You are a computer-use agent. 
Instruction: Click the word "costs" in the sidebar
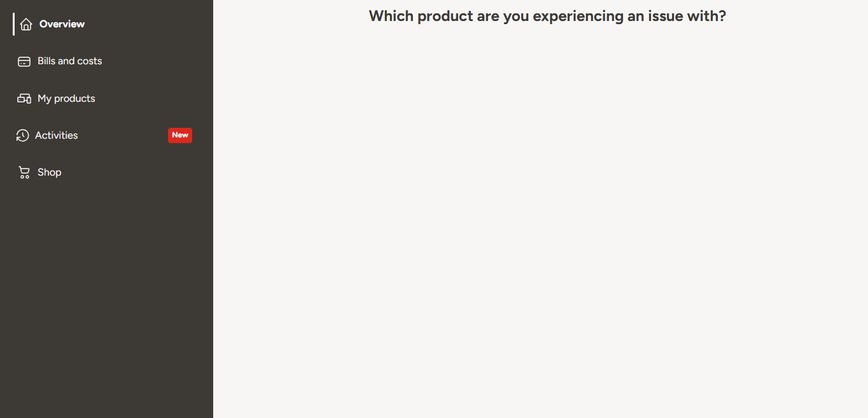tap(90, 61)
